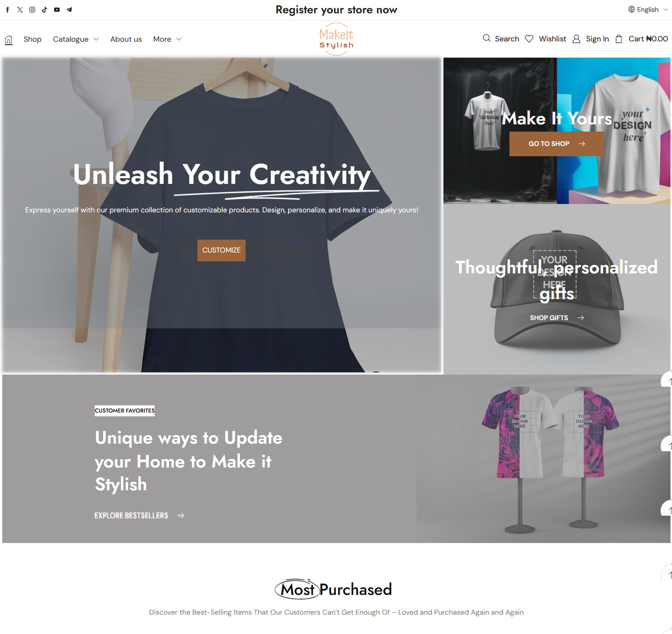The width and height of the screenshot is (672, 634).
Task: Go to the About us page
Action: click(x=126, y=39)
